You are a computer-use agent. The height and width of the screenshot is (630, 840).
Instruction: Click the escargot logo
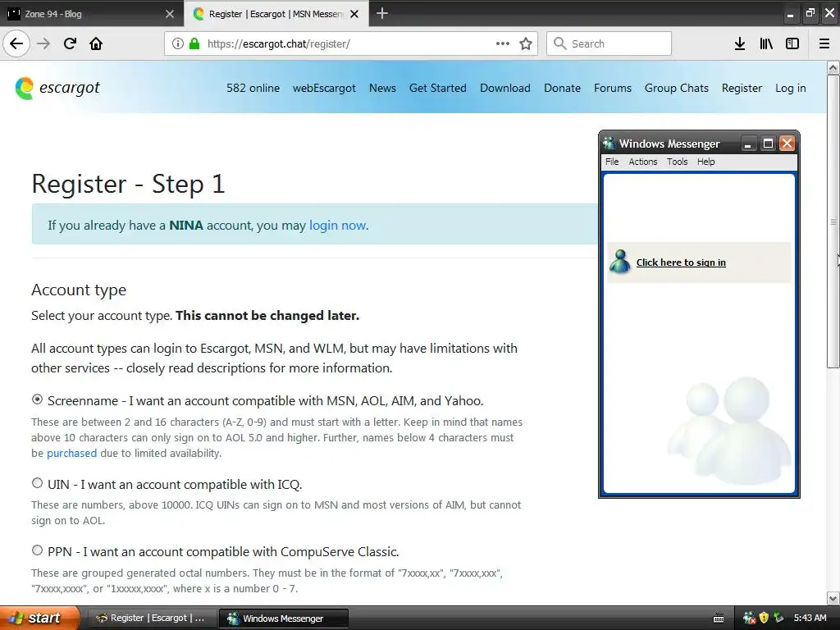57,88
